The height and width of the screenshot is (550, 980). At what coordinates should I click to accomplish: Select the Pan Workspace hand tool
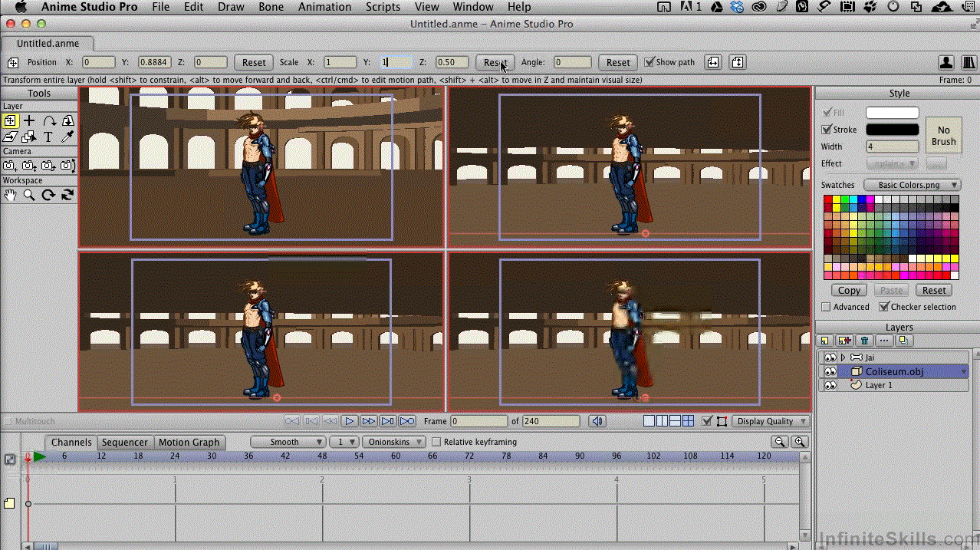(10, 195)
